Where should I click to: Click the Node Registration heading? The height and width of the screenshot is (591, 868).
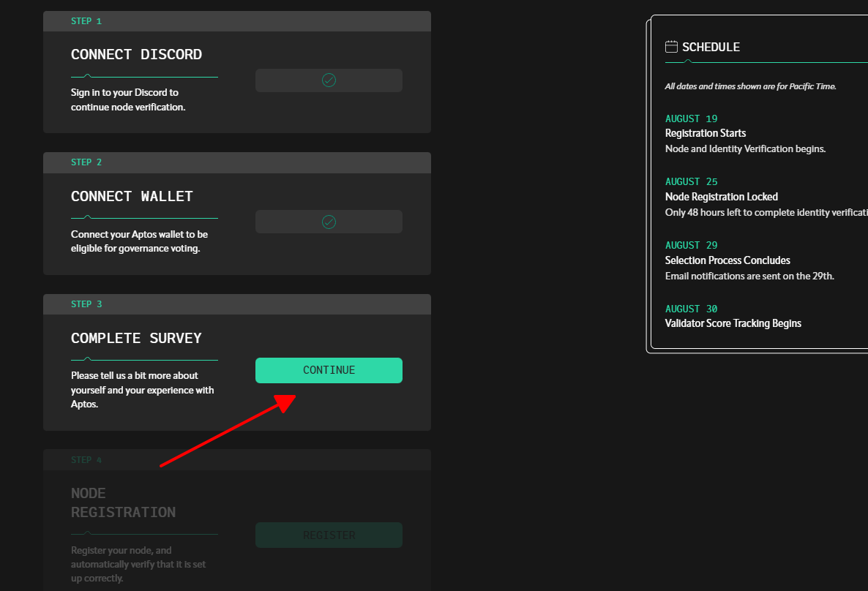(x=123, y=503)
